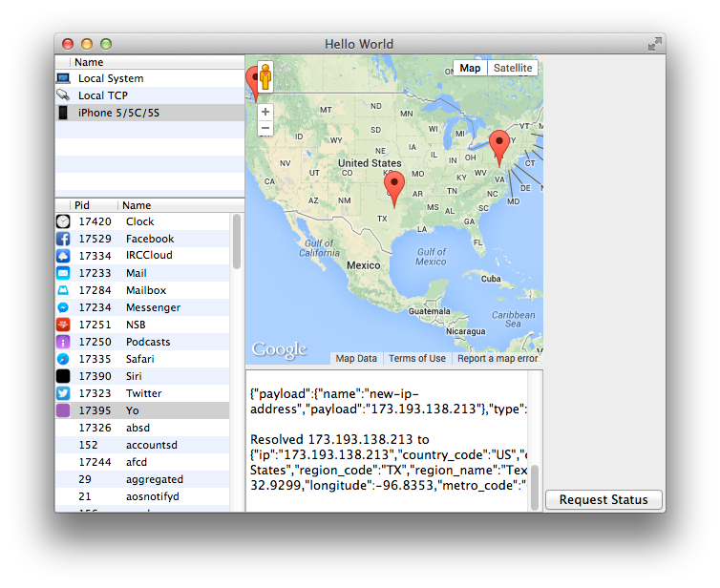Click the United States map label

[370, 163]
